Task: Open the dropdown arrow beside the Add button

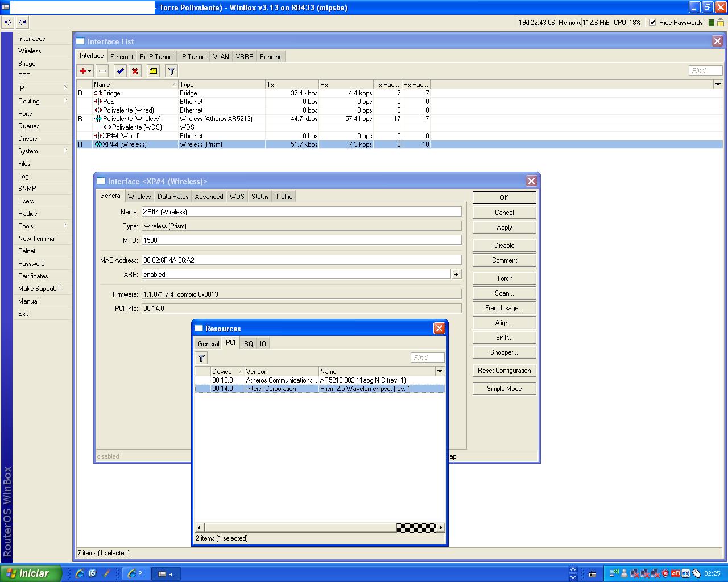Action: point(90,71)
